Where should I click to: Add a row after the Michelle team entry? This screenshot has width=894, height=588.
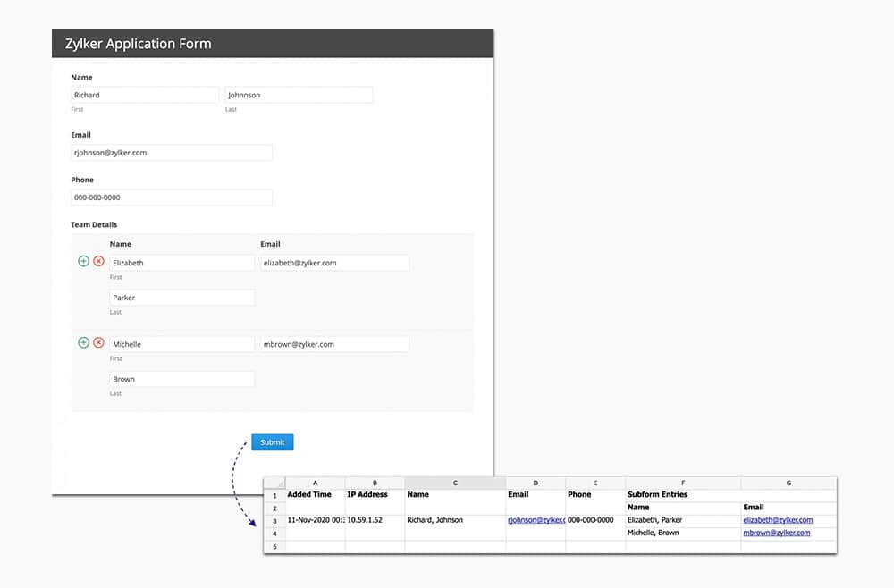point(83,342)
